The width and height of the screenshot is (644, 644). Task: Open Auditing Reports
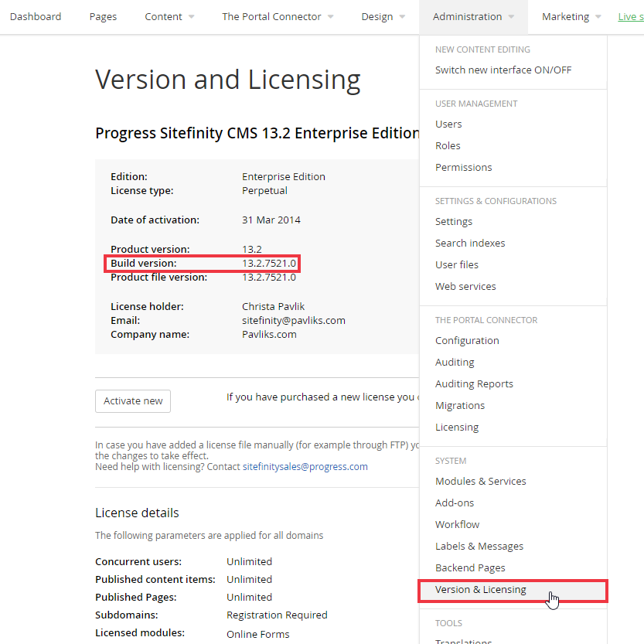point(474,384)
